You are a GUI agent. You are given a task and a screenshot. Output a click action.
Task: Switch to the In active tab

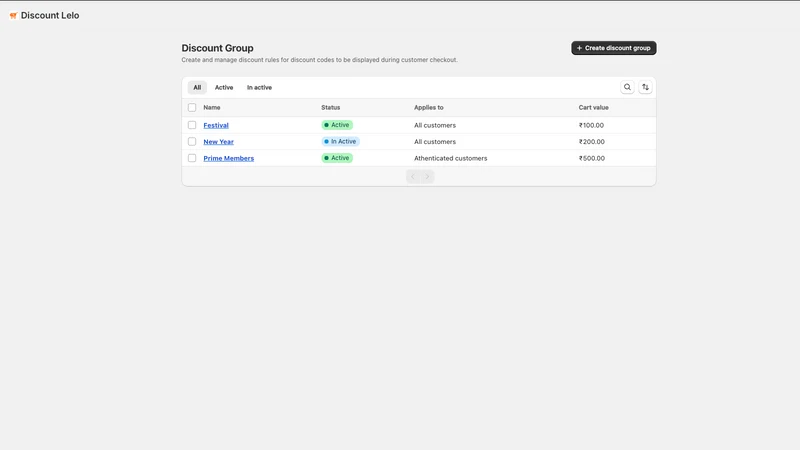[x=259, y=87]
